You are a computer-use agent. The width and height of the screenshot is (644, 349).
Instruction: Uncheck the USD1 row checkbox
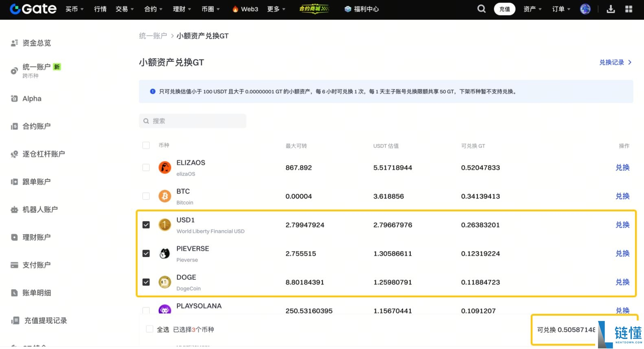146,225
